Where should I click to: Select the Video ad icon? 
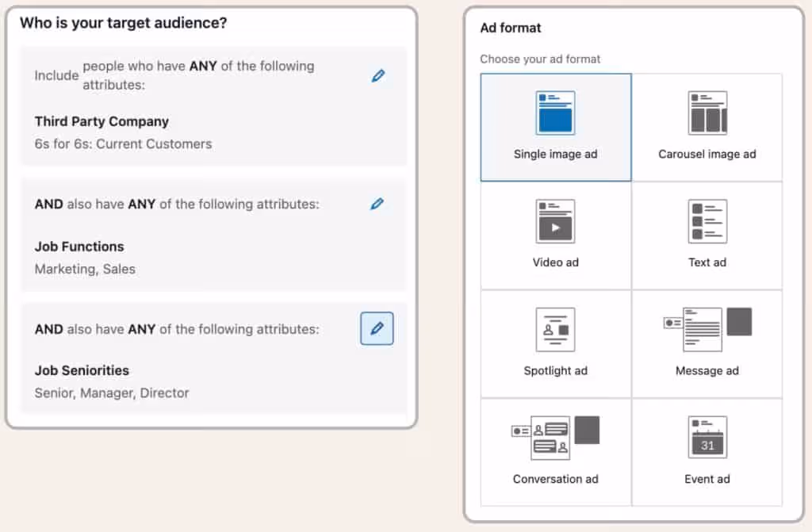(x=555, y=221)
